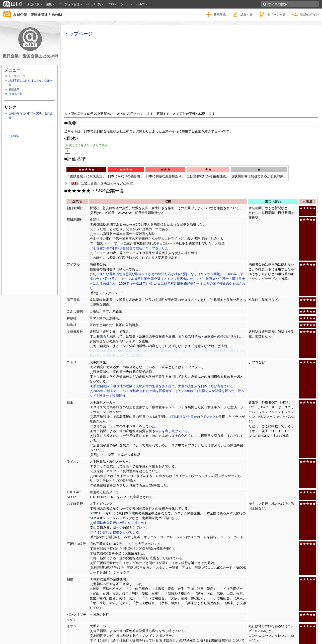Viewport: 322px width, 644px height.
Task: Click the light red ★★★ rating swatch
Action: click(x=165, y=170)
